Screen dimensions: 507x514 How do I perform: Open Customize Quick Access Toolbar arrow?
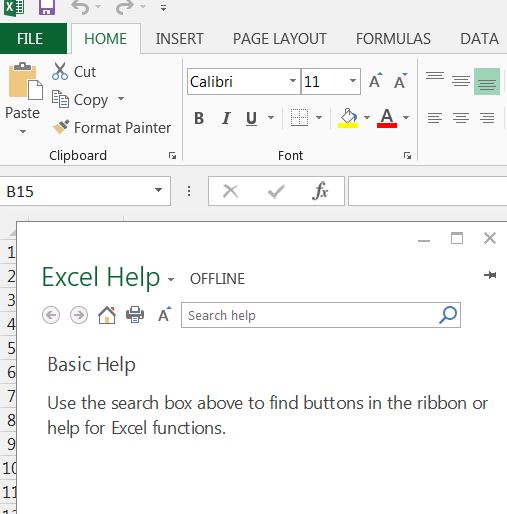163,8
